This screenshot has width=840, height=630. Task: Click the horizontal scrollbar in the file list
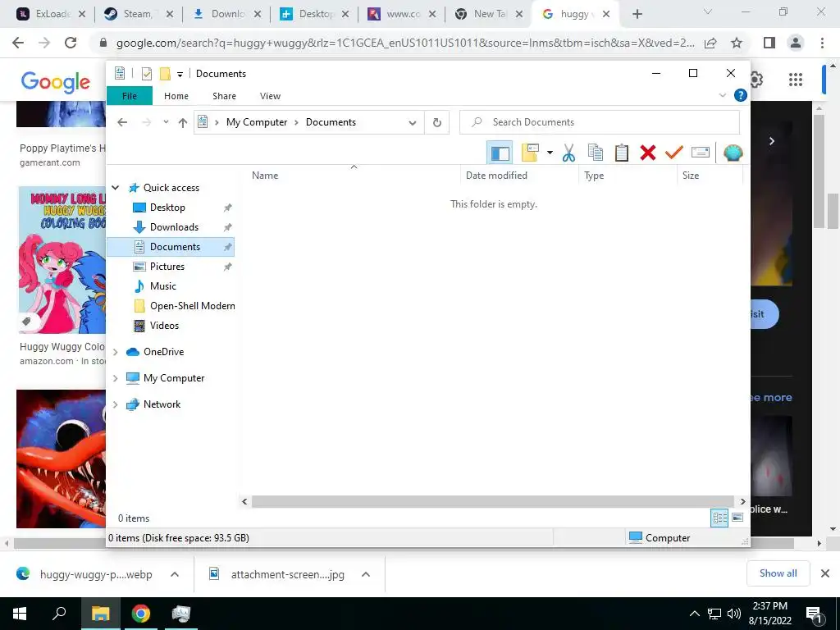(492, 501)
